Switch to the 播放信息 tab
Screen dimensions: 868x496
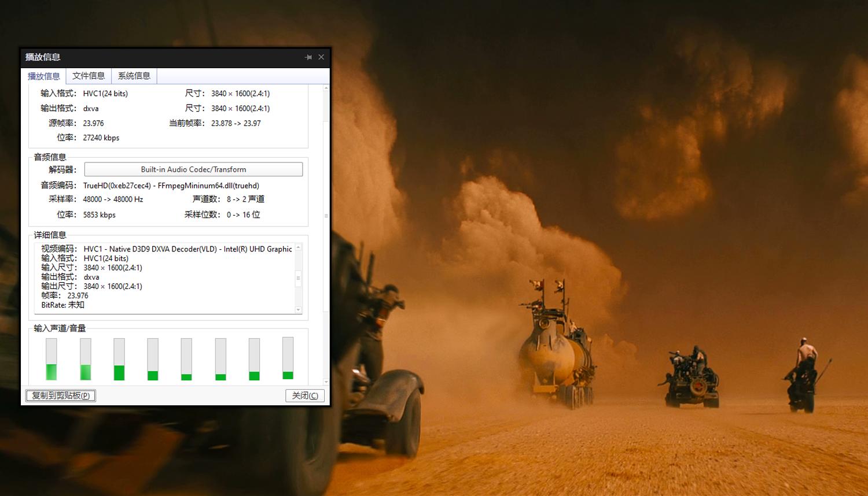(44, 76)
